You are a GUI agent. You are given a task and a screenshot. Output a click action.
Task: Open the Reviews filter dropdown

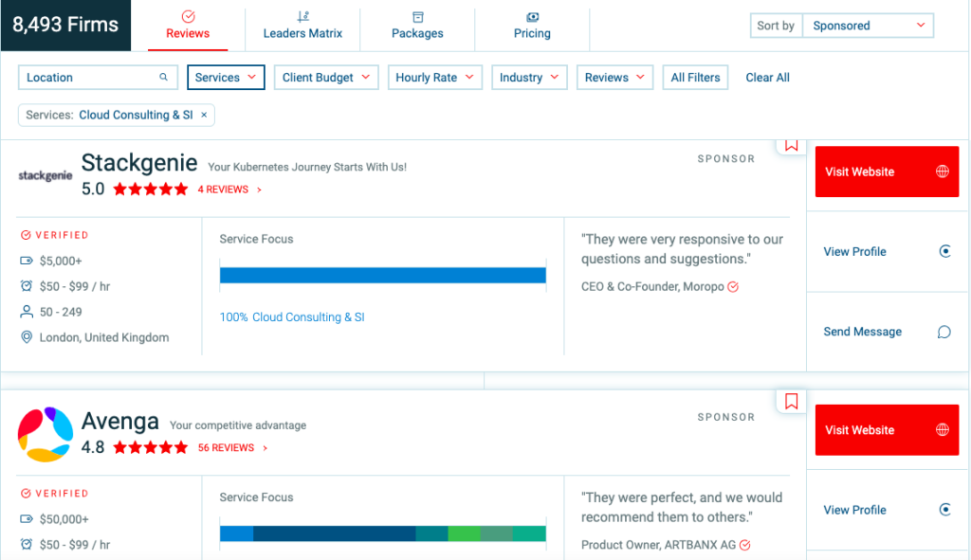coord(614,78)
